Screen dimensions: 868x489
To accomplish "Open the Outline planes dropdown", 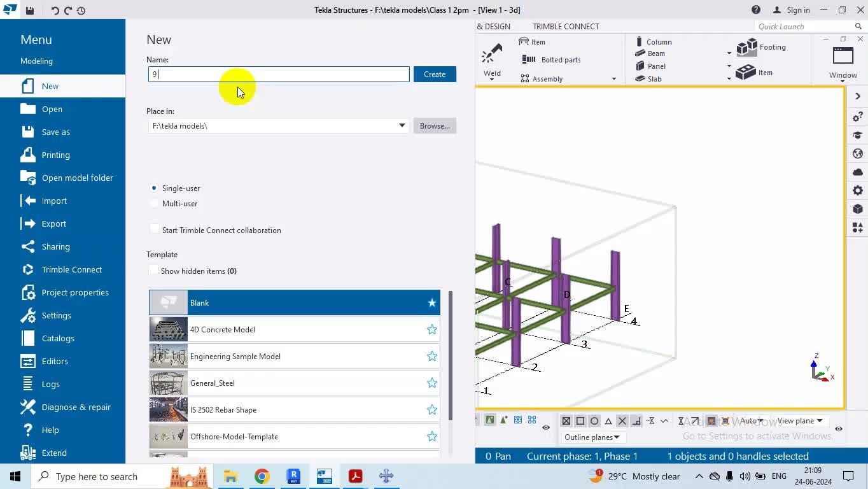I will [592, 437].
